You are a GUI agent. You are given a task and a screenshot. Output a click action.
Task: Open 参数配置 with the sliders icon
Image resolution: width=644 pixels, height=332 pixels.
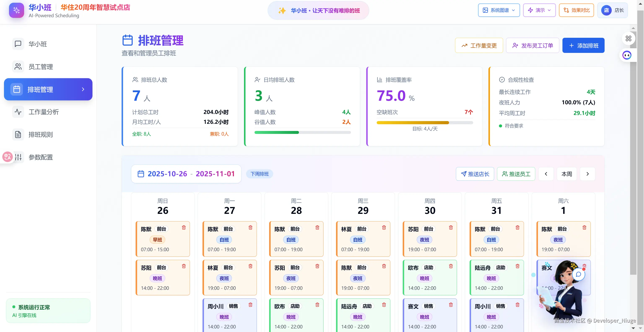coord(18,157)
